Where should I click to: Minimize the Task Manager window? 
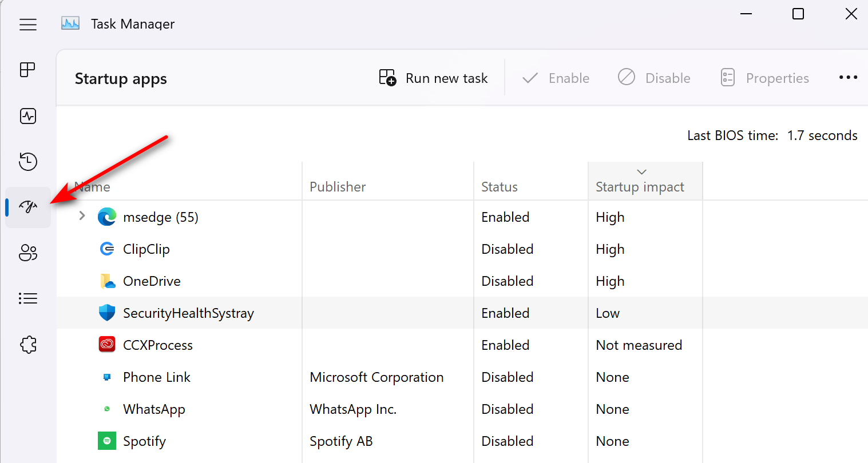click(x=746, y=14)
